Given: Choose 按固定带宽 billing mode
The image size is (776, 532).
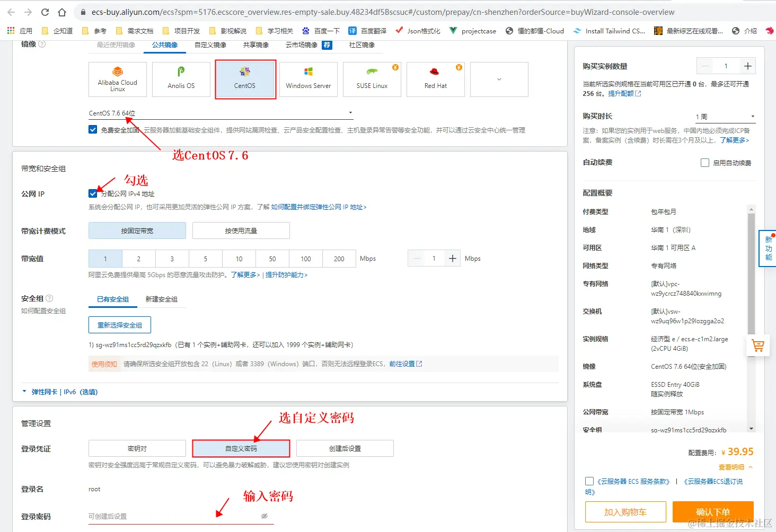Looking at the screenshot, I should (x=137, y=230).
